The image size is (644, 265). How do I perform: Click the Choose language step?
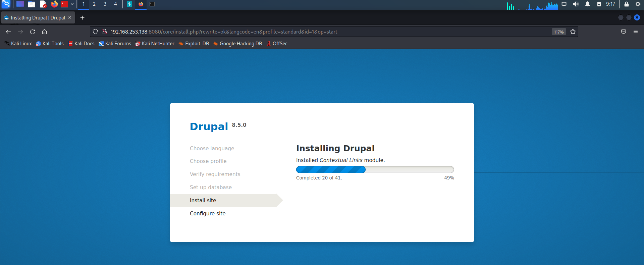click(212, 148)
